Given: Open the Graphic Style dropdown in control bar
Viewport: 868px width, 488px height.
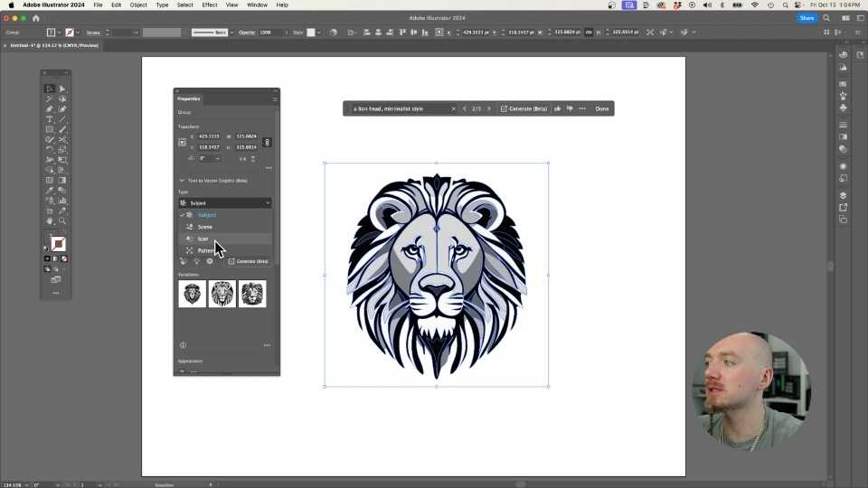Looking at the screenshot, I should point(318,33).
